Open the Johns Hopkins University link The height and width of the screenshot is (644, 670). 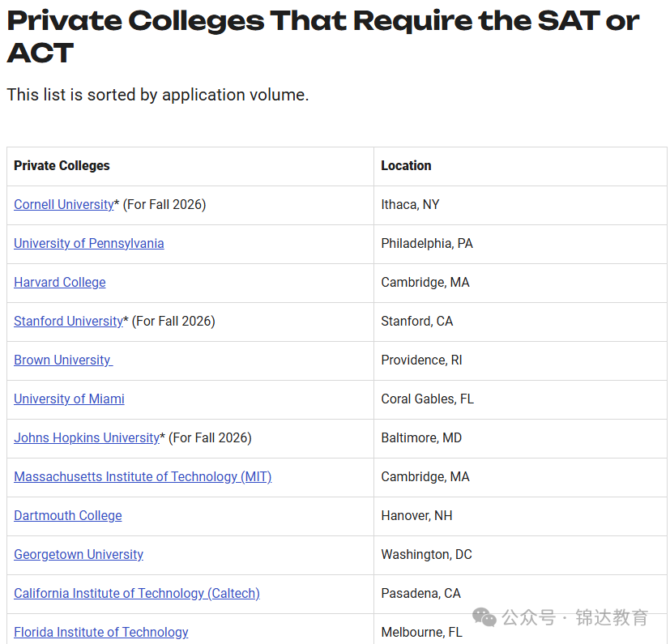point(87,438)
